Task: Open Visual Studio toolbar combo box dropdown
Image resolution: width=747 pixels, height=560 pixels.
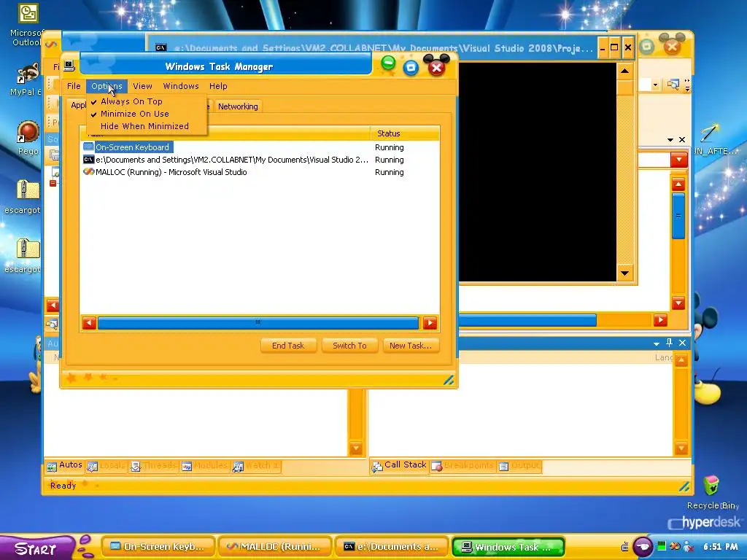Action: coord(656,85)
